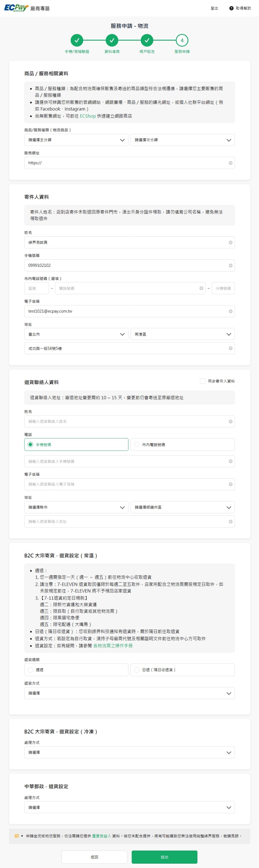Click the help question mark icon
This screenshot has width=259, height=868.
pos(231,8)
